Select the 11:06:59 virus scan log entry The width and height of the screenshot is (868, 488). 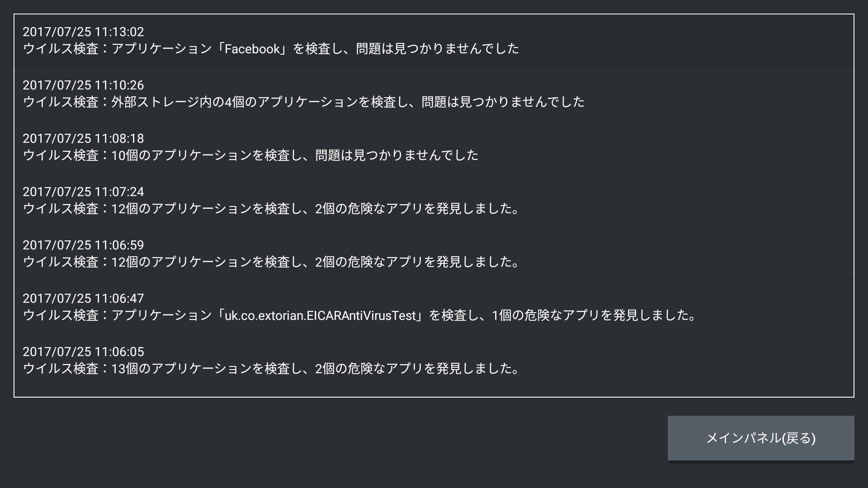point(434,253)
